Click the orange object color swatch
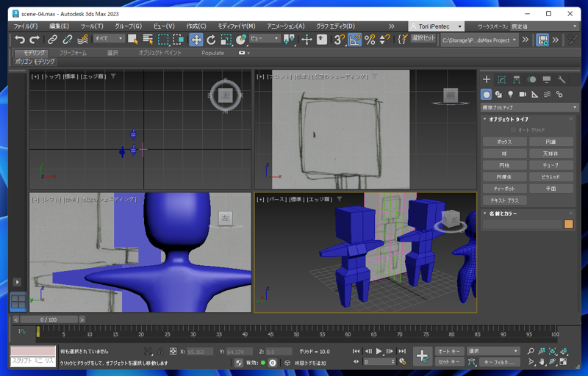The height and width of the screenshot is (376, 588). (568, 224)
